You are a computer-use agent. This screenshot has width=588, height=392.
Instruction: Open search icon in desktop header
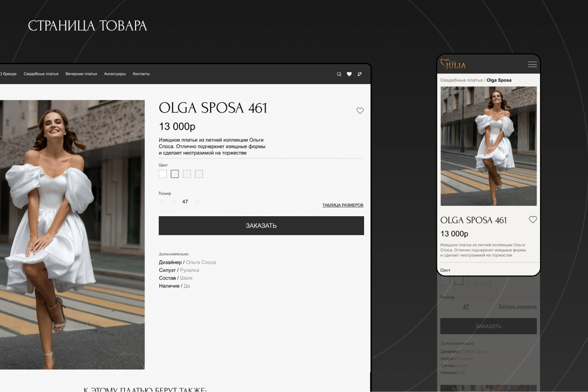(x=339, y=74)
